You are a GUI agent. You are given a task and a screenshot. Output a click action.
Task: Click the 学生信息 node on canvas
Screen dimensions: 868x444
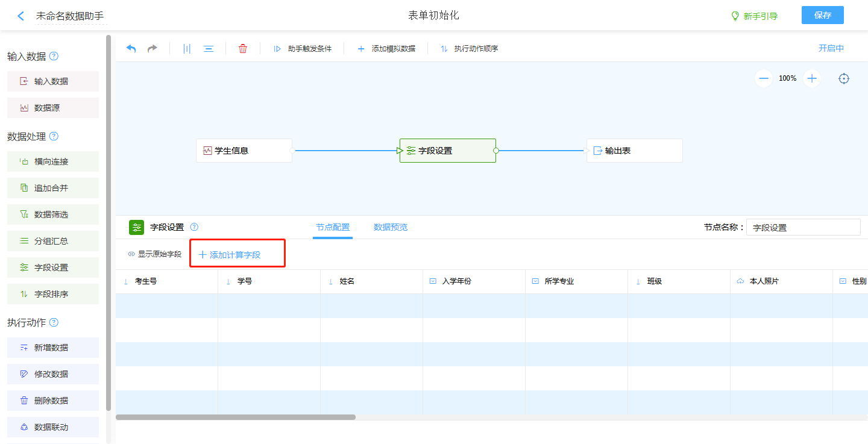pyautogui.click(x=244, y=151)
